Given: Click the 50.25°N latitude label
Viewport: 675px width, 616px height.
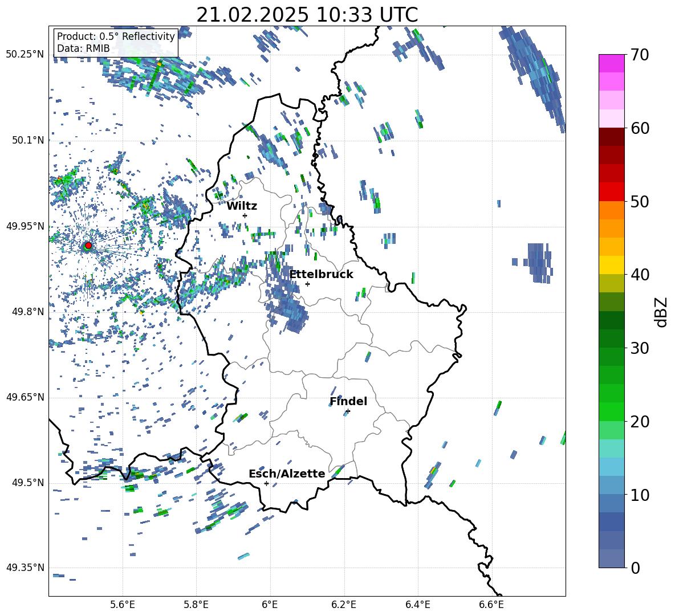Looking at the screenshot, I should pyautogui.click(x=25, y=55).
